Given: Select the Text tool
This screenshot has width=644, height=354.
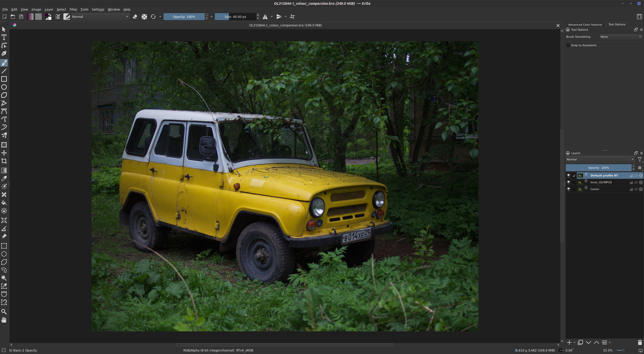Looking at the screenshot, I should pos(4,37).
